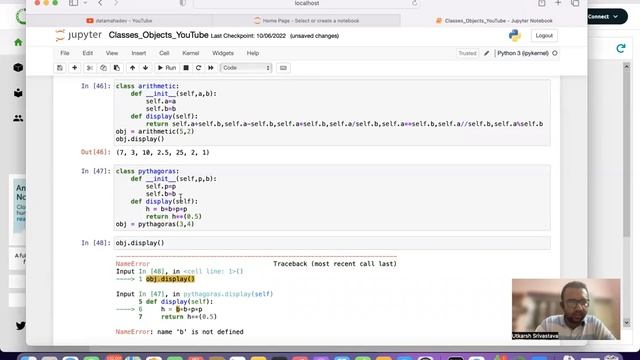Click the localhost address bar
The width and height of the screenshot is (640, 360).
pos(307,3)
